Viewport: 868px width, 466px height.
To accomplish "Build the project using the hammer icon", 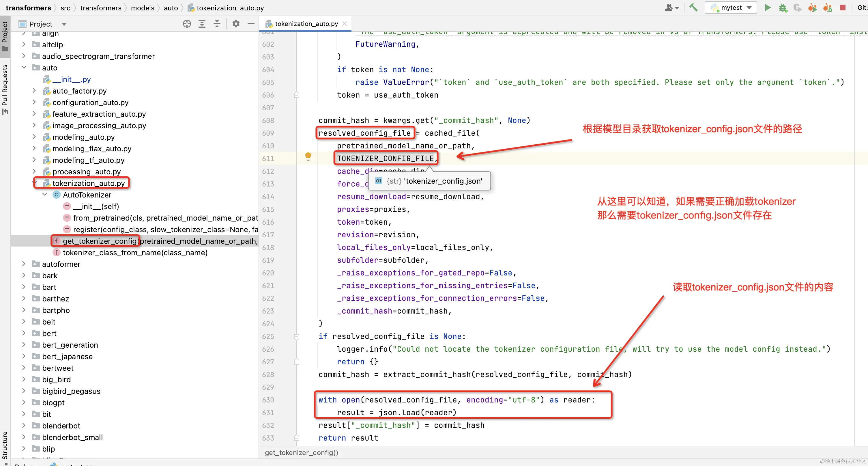I will tap(693, 8).
